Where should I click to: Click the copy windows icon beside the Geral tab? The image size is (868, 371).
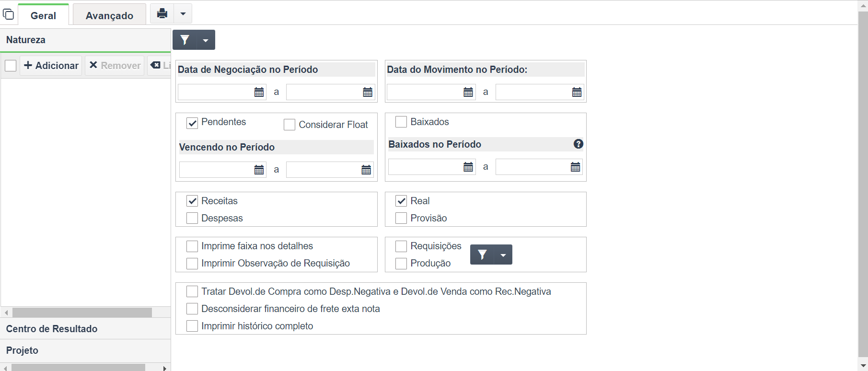pyautogui.click(x=9, y=14)
